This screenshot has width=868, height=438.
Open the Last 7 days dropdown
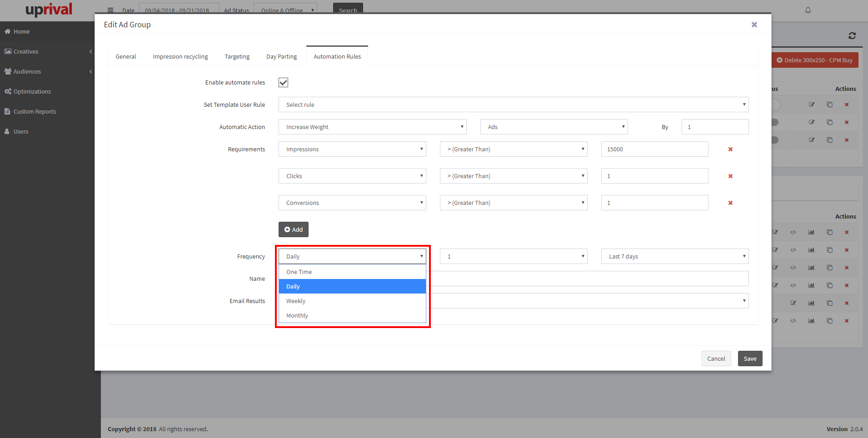pos(675,256)
